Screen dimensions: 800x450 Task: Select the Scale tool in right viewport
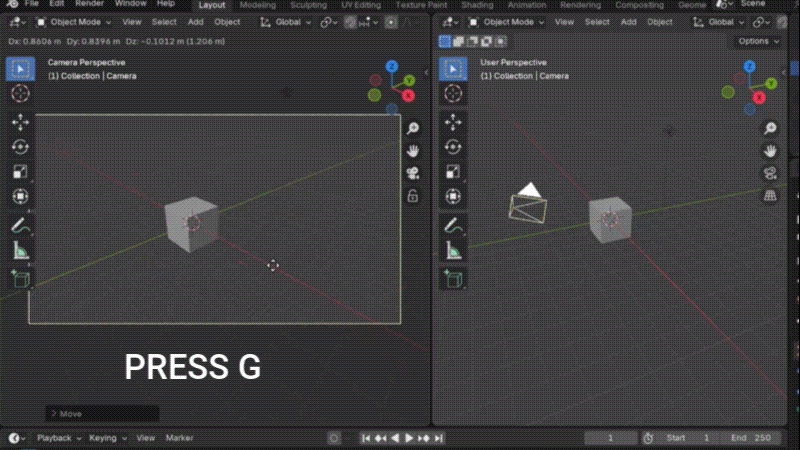pyautogui.click(x=453, y=172)
